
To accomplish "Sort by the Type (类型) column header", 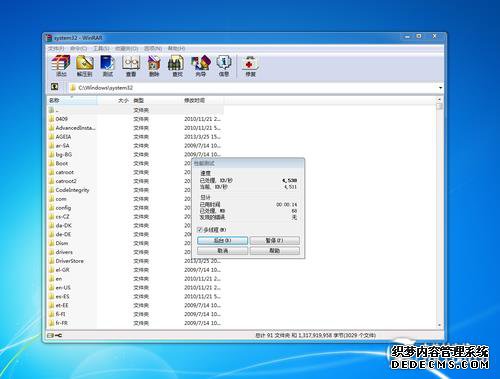I will pyautogui.click(x=157, y=100).
